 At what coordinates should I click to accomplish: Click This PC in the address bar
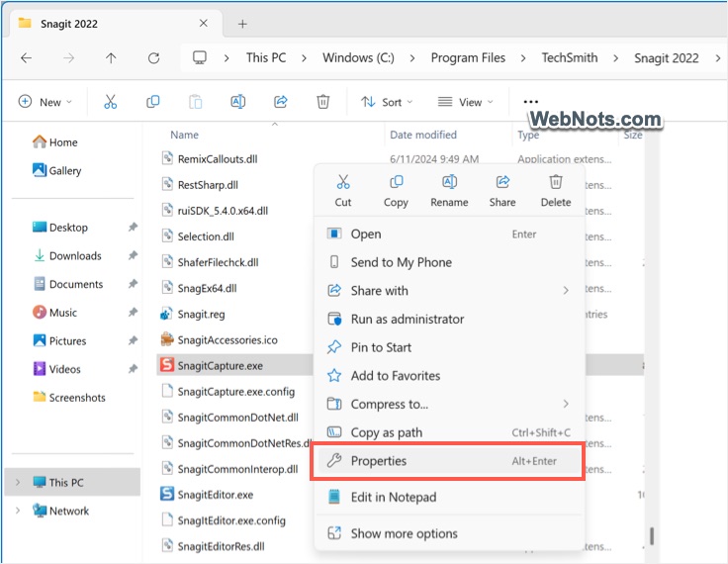tap(266, 58)
